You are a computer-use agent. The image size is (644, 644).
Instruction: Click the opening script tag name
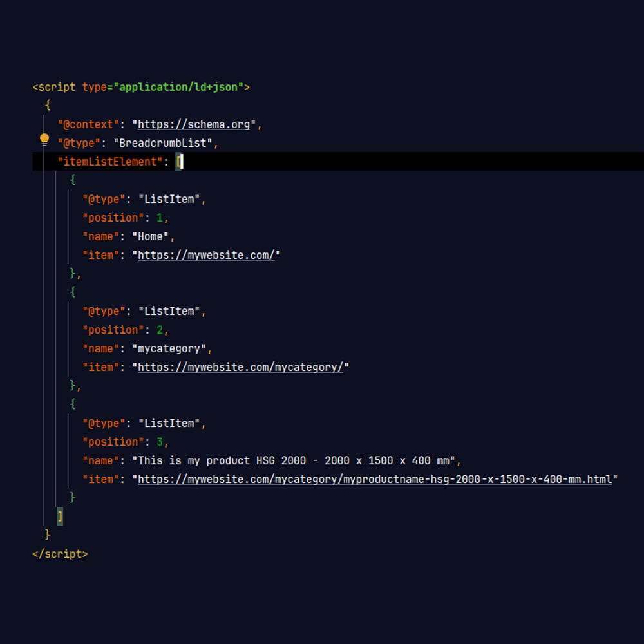pyautogui.click(x=57, y=87)
